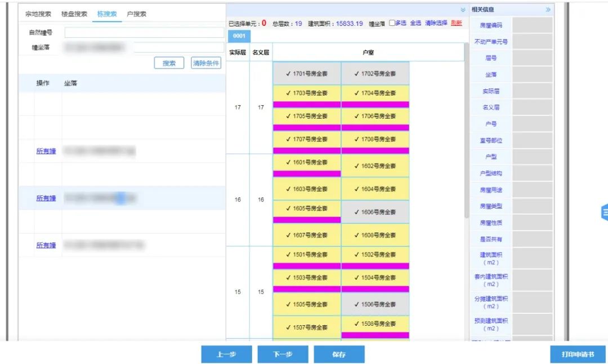The height and width of the screenshot is (364, 608).
Task: Select room 1701号房全套
Action: (307, 74)
